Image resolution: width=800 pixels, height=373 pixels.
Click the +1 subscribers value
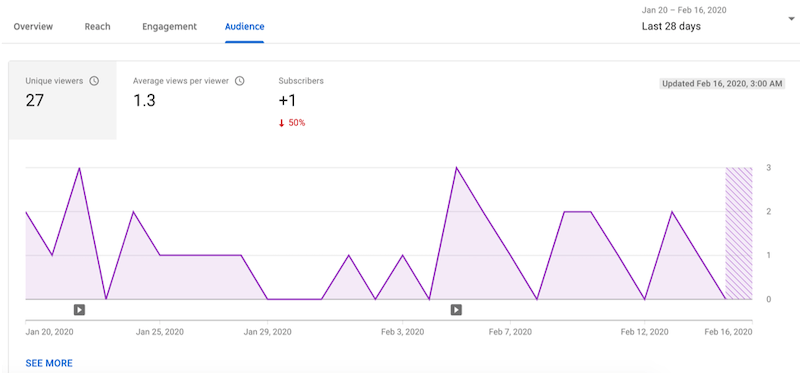(x=287, y=101)
